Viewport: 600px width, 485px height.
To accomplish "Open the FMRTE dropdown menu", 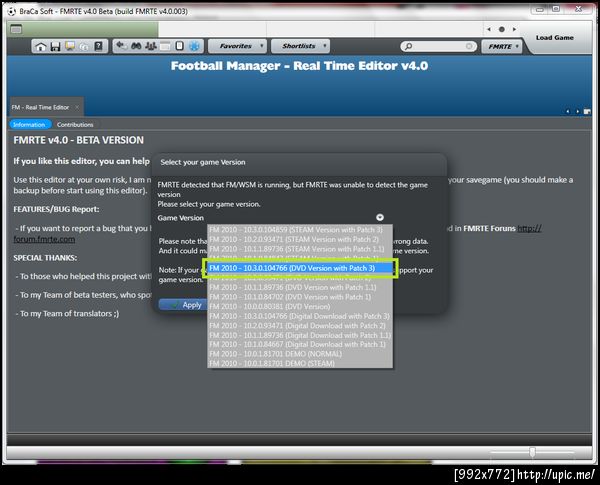I will pos(502,47).
